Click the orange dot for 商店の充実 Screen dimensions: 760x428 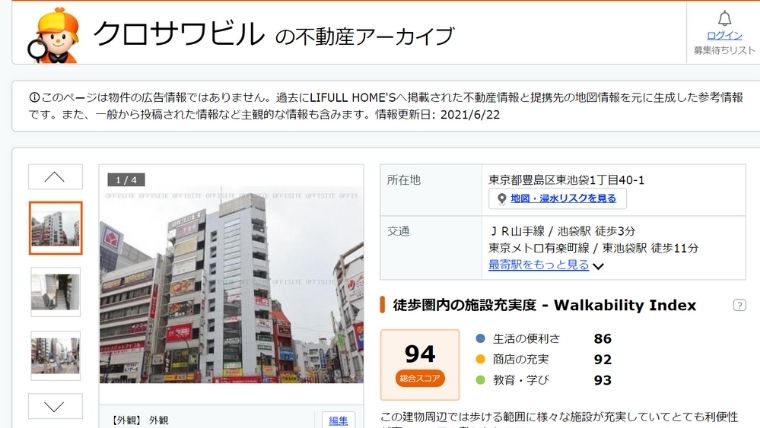tap(480, 359)
